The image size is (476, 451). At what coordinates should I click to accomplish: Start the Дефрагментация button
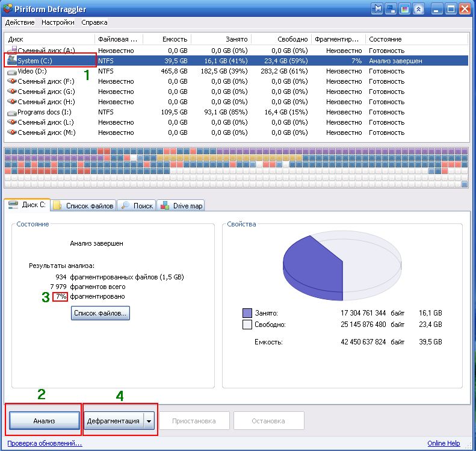click(x=113, y=421)
